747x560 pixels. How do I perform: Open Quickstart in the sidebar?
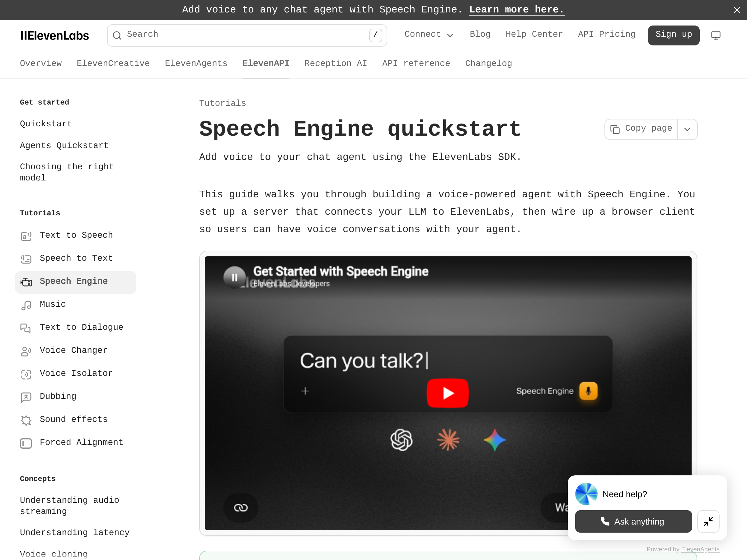[46, 124]
